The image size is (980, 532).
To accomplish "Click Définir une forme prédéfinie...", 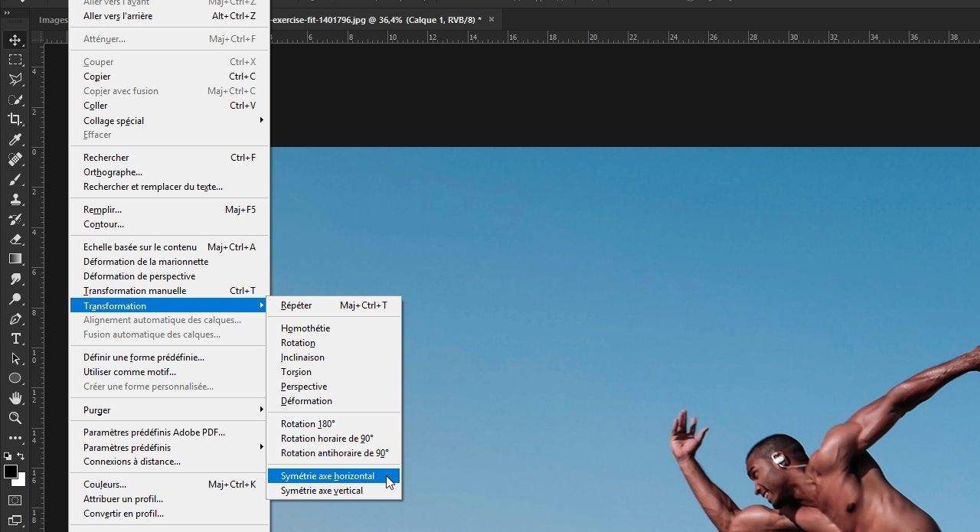I will 169,357.
